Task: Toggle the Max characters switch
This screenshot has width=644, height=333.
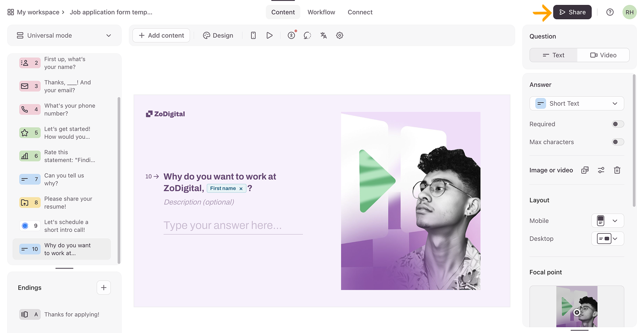Action: (618, 142)
